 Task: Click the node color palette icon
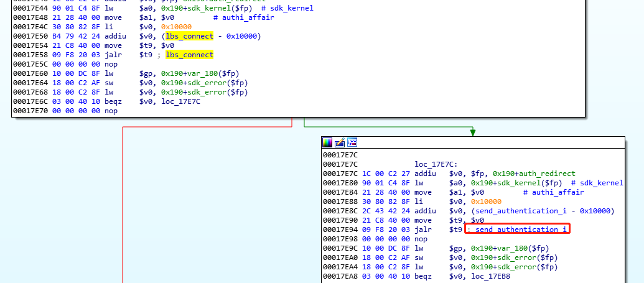(x=327, y=142)
